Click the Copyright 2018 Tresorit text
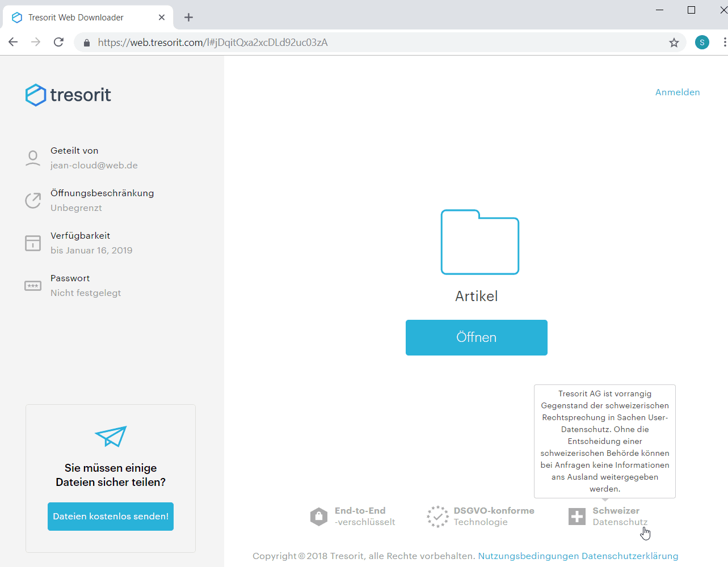 point(364,556)
